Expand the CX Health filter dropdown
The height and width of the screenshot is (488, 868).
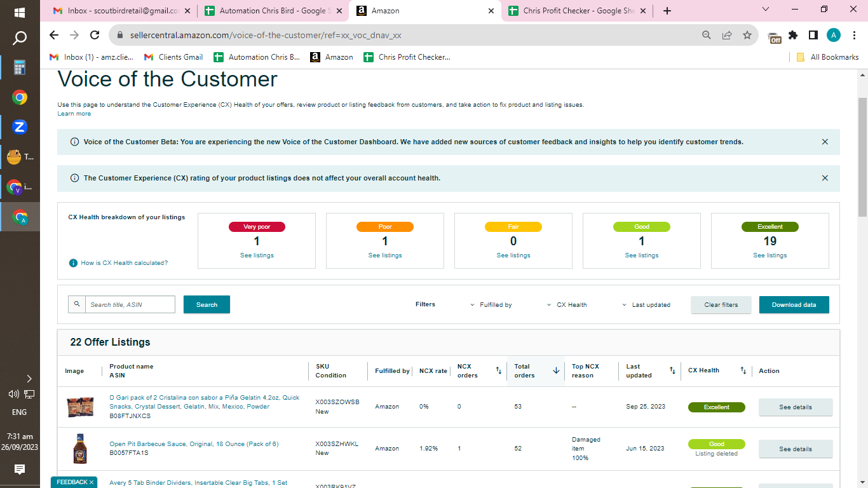point(567,305)
